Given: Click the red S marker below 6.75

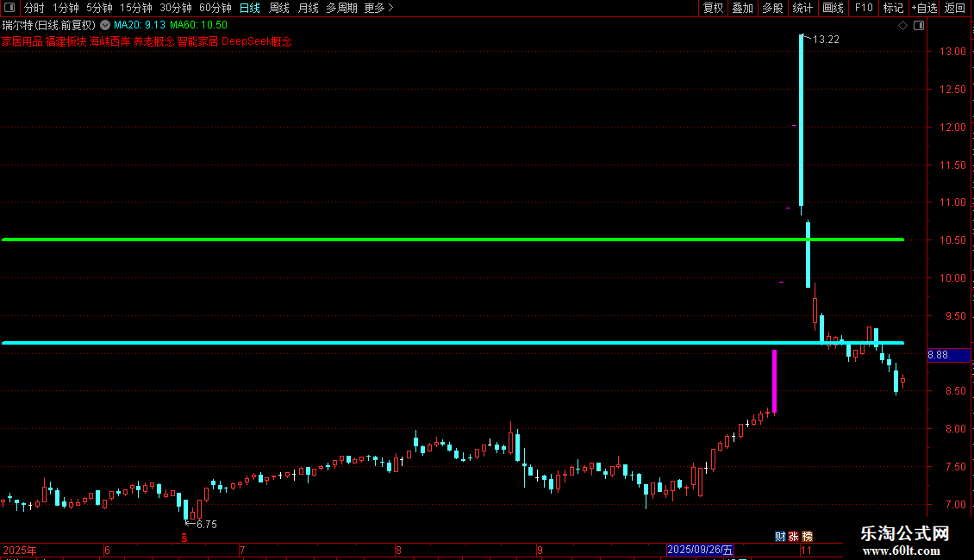Looking at the screenshot, I should [x=184, y=538].
